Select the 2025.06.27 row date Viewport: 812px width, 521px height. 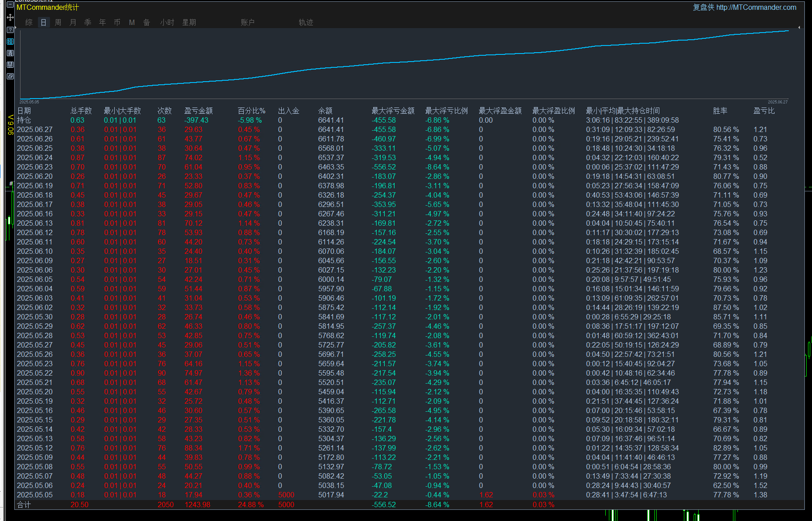click(35, 129)
